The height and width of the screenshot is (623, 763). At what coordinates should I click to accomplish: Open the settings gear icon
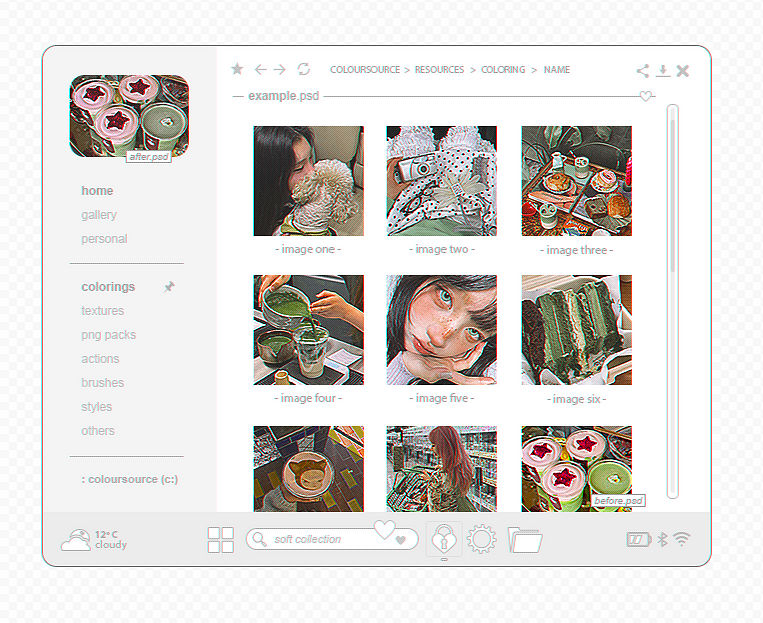(x=481, y=539)
